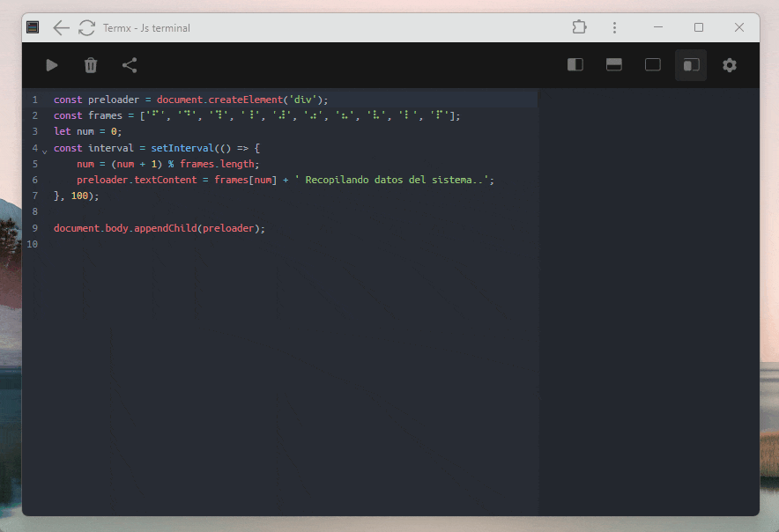Click line number 5 in the gutter

[x=34, y=164]
